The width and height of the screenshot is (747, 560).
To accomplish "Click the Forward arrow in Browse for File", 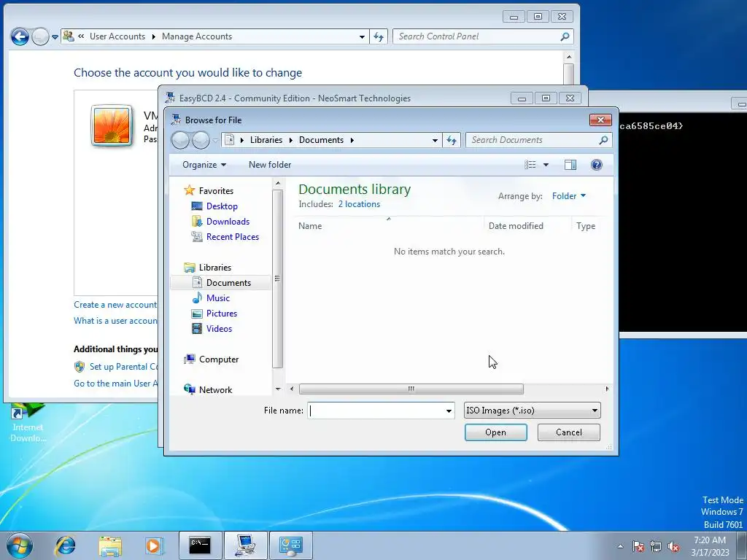I will (201, 140).
